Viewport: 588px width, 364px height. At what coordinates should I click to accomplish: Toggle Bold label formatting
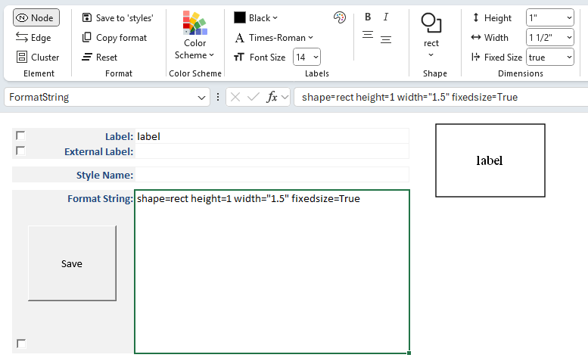pyautogui.click(x=368, y=17)
